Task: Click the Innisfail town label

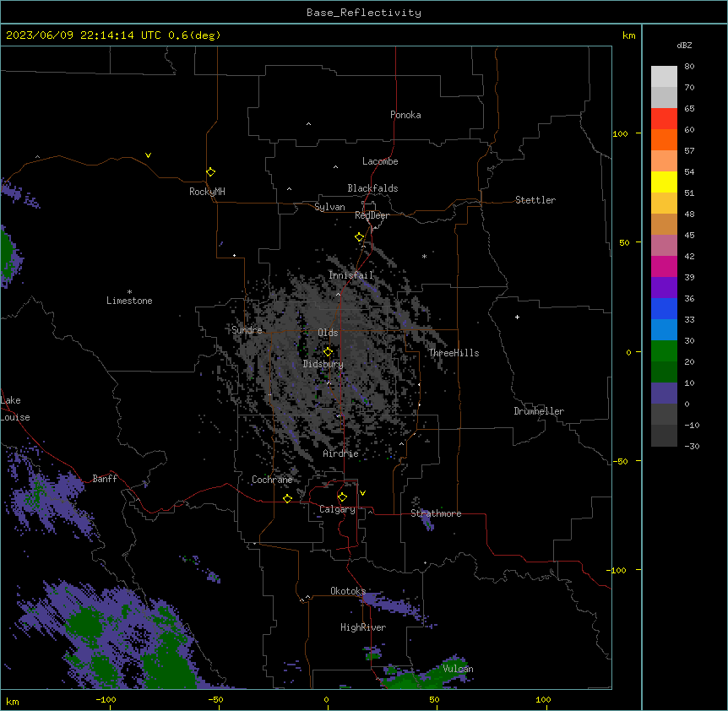Action: (x=351, y=275)
